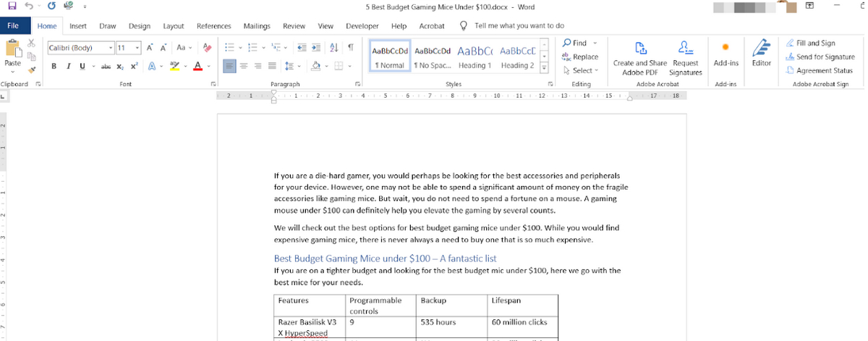Open the Shading paint bucket color
This screenshot has height=341, width=868.
point(316,66)
